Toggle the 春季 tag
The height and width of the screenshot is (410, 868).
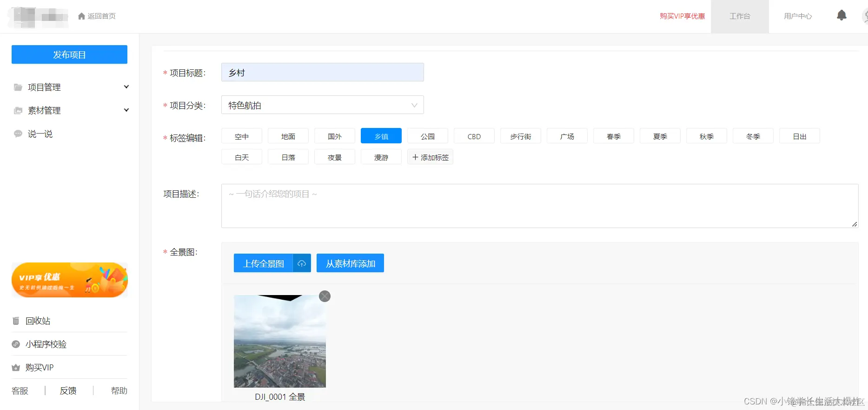click(614, 136)
